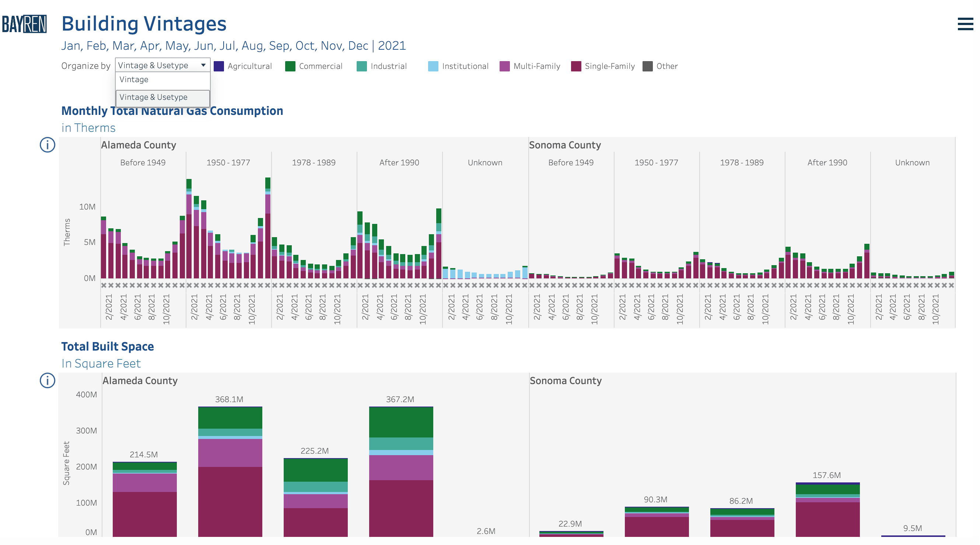Select the Industrial legend label
This screenshot has height=545, width=980.
(388, 66)
